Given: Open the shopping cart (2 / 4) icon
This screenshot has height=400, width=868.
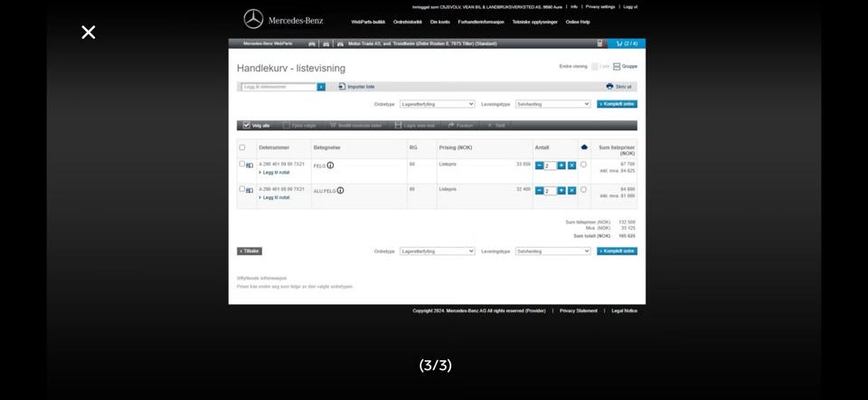Looking at the screenshot, I should tap(627, 43).
